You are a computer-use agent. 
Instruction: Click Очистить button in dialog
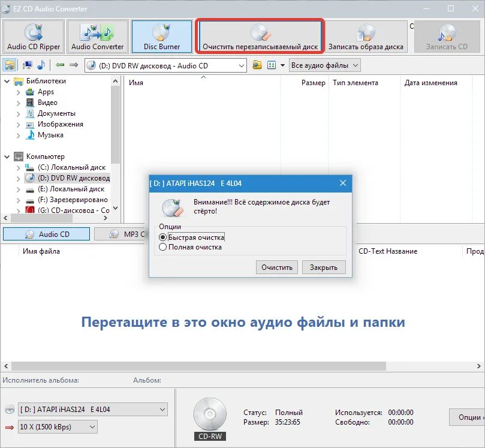277,267
